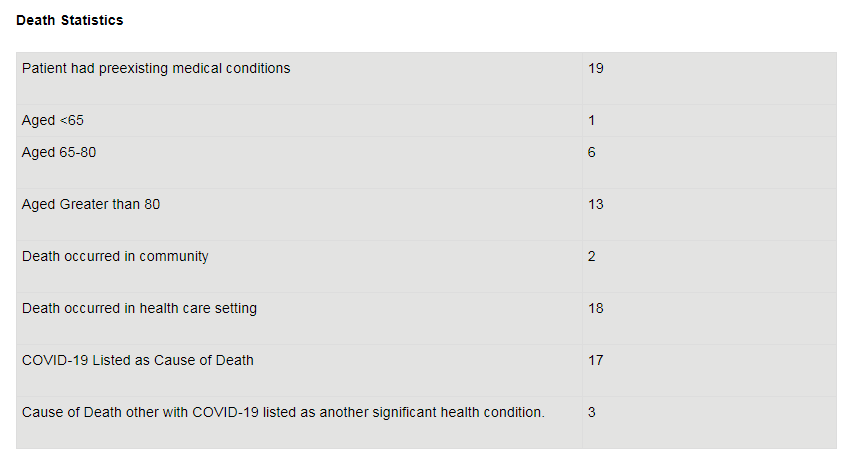
Task: Click the value 19 for preexisting conditions
Action: tap(596, 69)
